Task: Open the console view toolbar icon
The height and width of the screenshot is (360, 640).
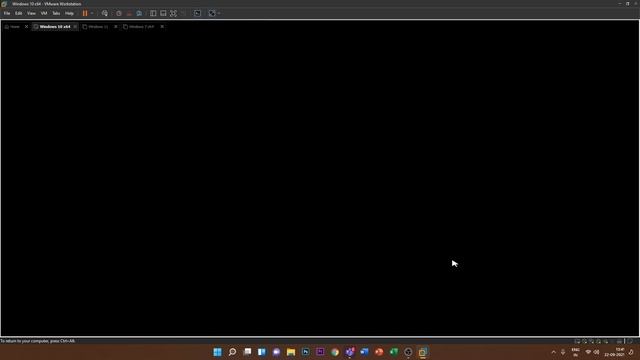Action: 198,13
